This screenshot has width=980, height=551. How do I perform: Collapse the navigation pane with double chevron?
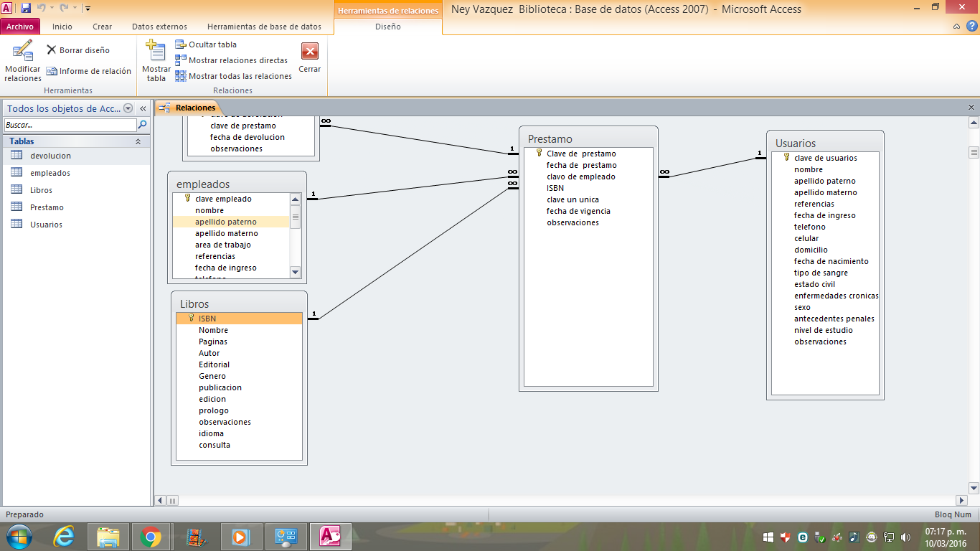[143, 108]
